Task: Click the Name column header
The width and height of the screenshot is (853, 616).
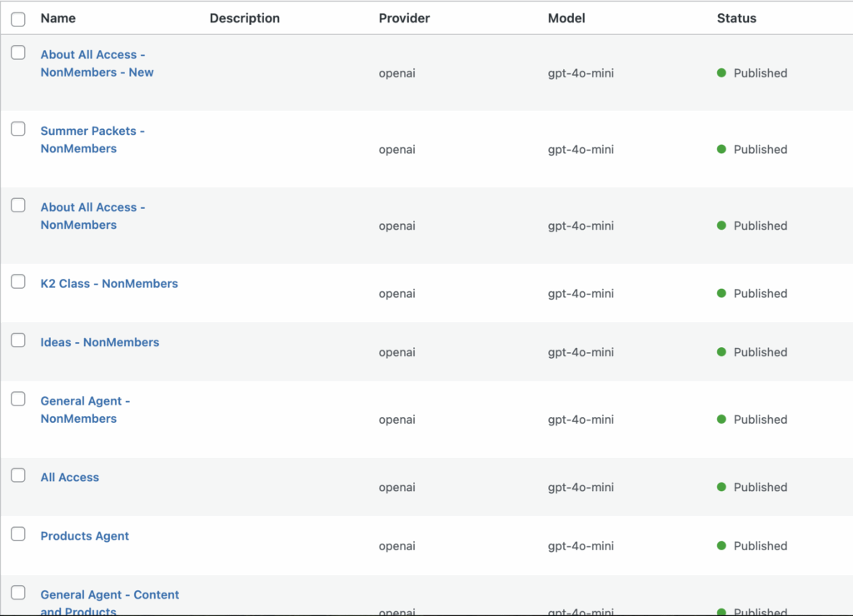Action: pyautogui.click(x=58, y=18)
